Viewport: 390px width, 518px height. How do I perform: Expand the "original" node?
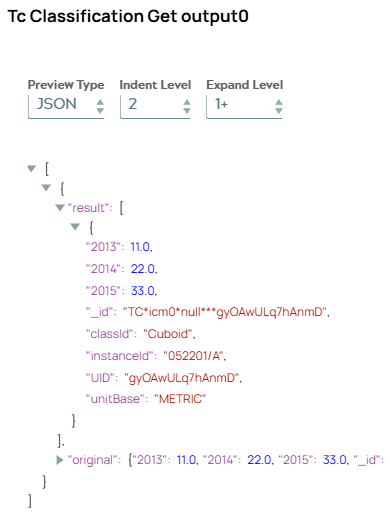(x=60, y=460)
